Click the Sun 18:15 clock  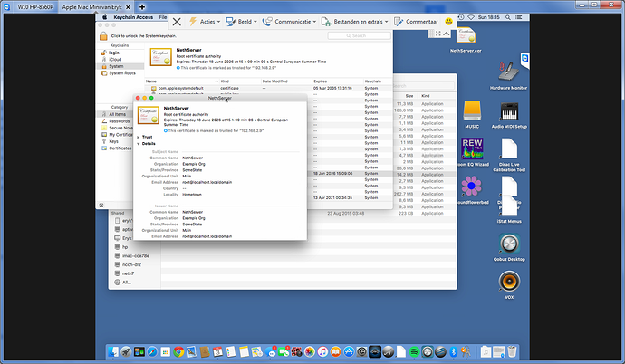pyautogui.click(x=489, y=17)
